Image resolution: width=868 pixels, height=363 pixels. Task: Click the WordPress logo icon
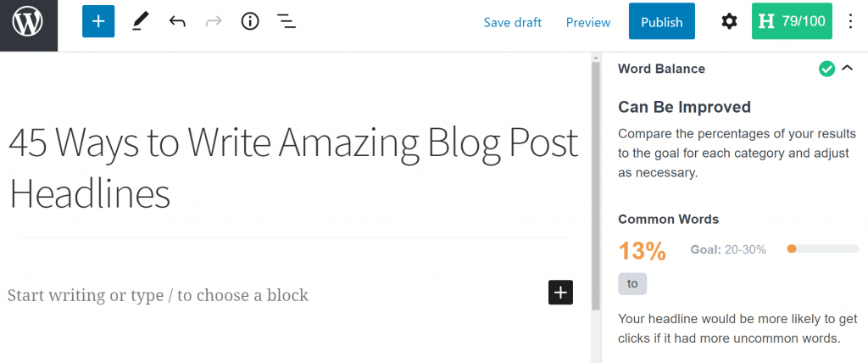[28, 22]
